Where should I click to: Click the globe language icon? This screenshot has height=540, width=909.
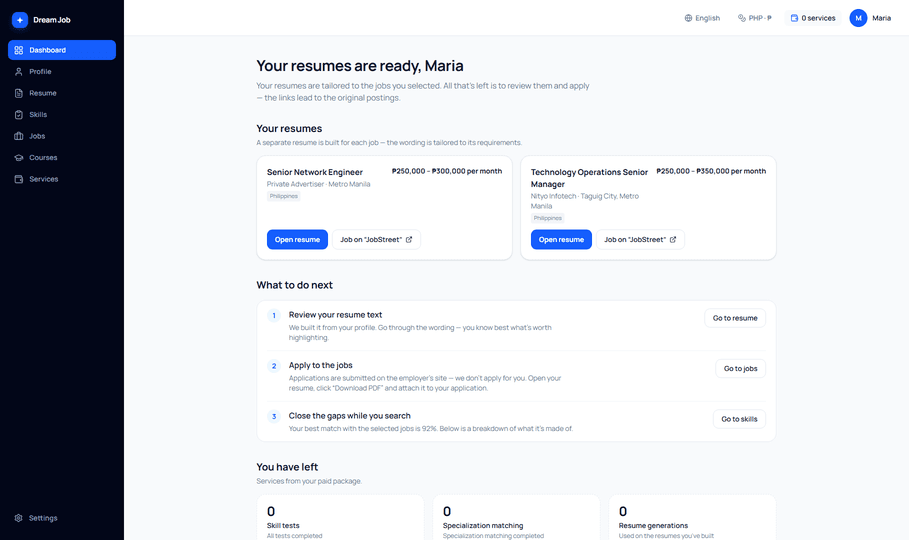688,18
